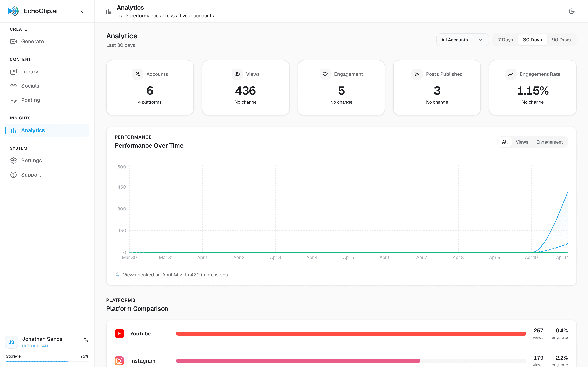Open Settings via the gear icon
The width and height of the screenshot is (588, 367).
point(13,160)
